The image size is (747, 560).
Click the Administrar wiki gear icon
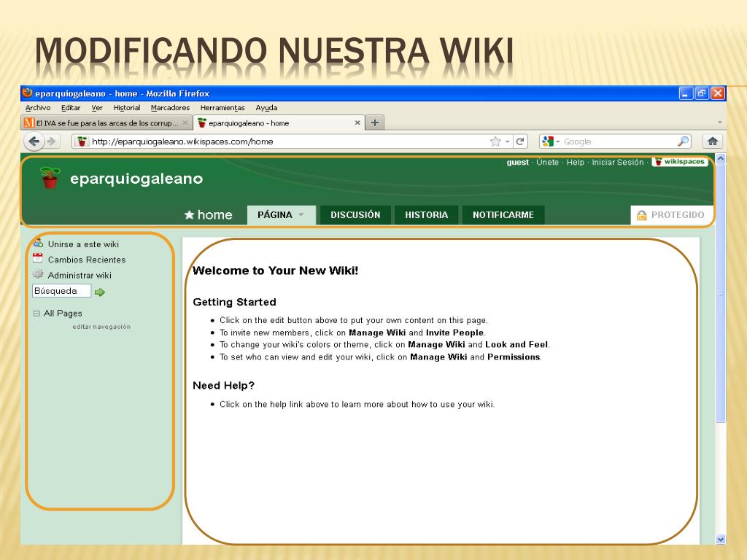[38, 274]
